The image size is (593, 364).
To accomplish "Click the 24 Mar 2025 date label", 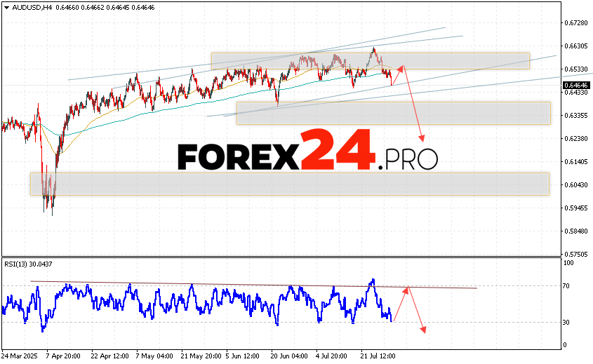I will (20, 356).
